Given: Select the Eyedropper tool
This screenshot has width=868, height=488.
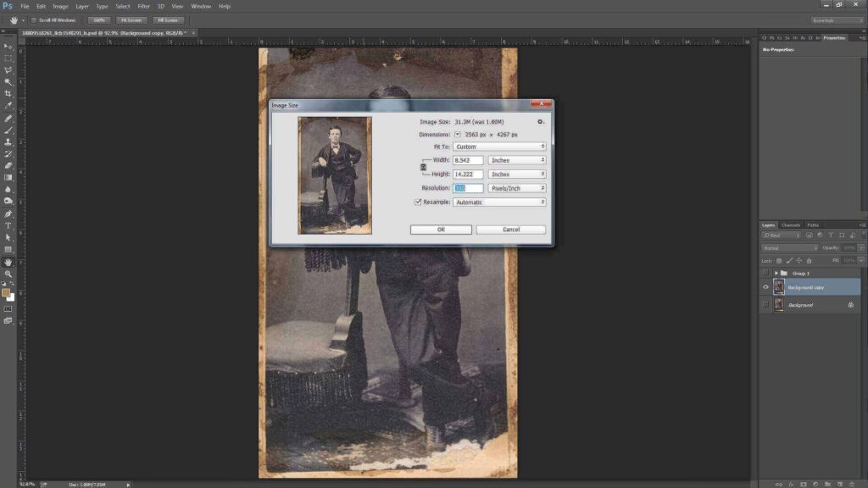Looking at the screenshot, I should click(x=8, y=106).
